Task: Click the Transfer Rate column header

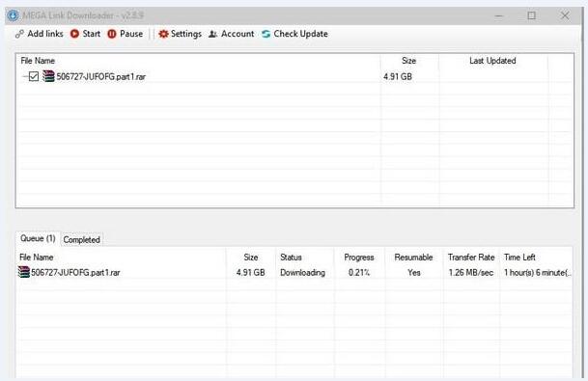Action: click(471, 258)
